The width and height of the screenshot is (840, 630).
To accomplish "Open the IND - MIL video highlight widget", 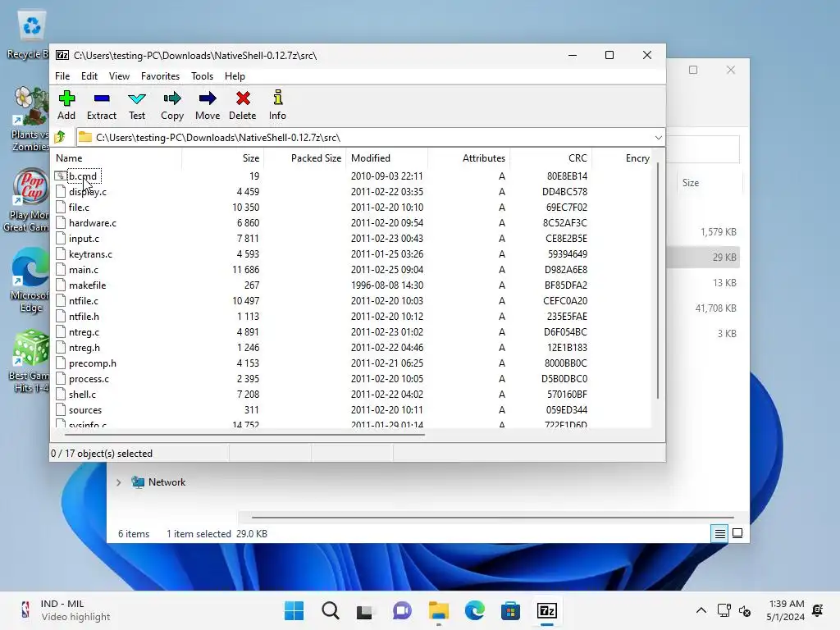I will click(66, 610).
